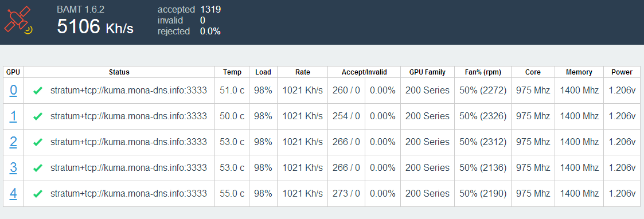Open GPU 4 details link
This screenshot has height=219, width=644.
tap(13, 193)
